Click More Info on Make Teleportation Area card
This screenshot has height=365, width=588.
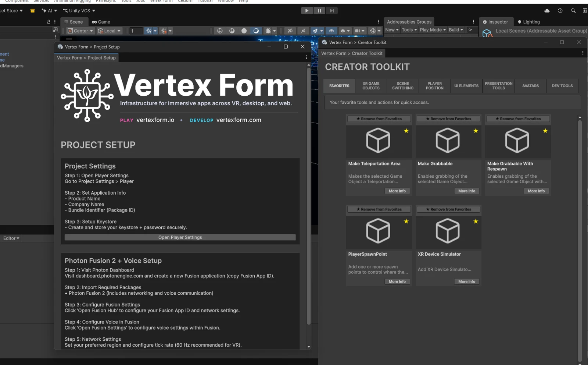pos(397,191)
